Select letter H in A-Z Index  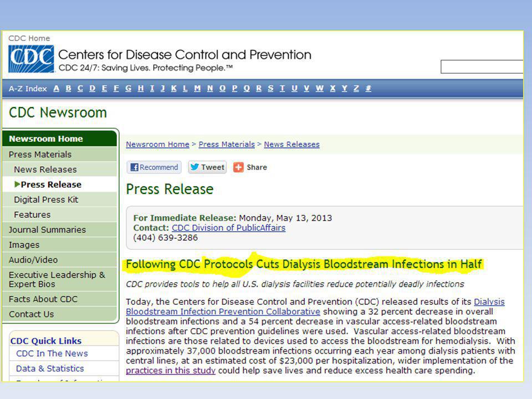point(140,89)
